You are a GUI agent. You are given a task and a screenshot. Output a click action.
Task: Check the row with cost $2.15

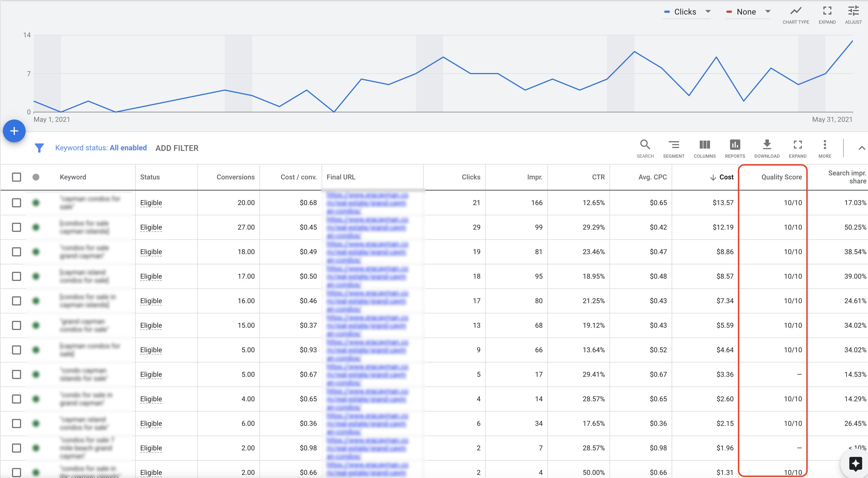17,424
